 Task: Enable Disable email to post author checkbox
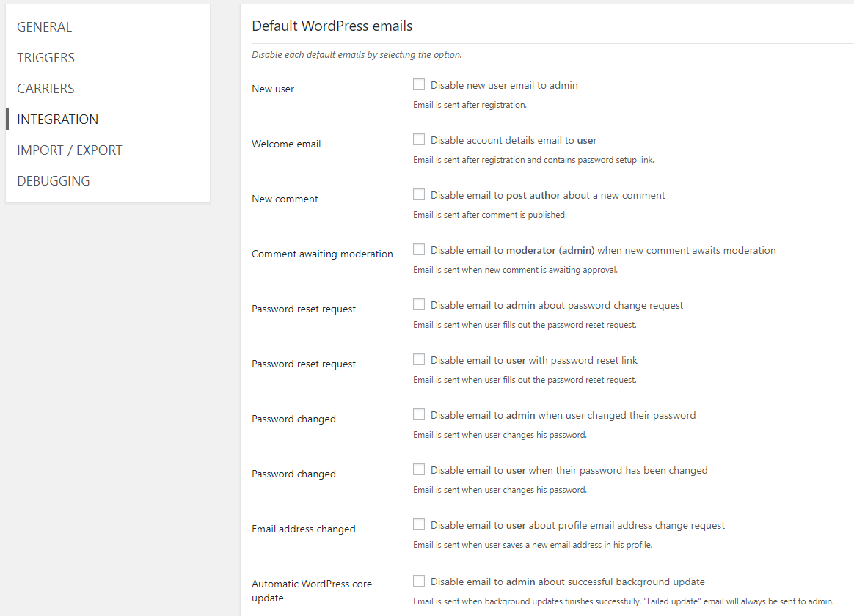(x=419, y=195)
